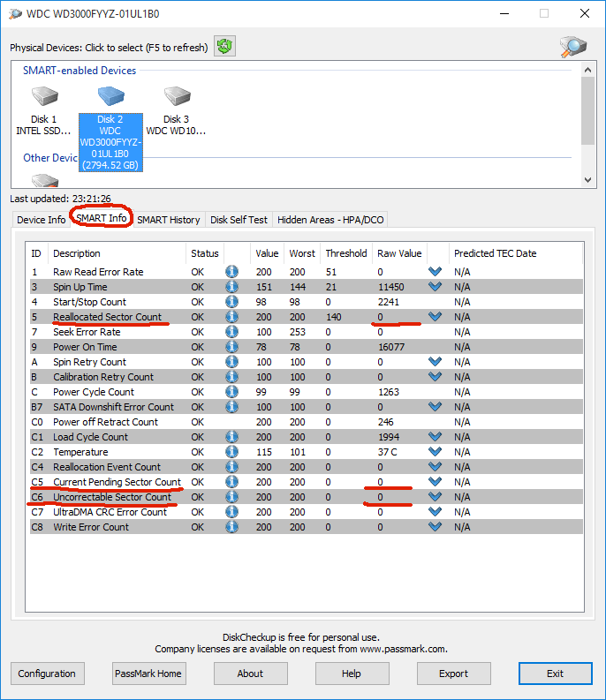
Task: Expand chevron for UltraDMA CRC Error Count row
Action: point(435,512)
